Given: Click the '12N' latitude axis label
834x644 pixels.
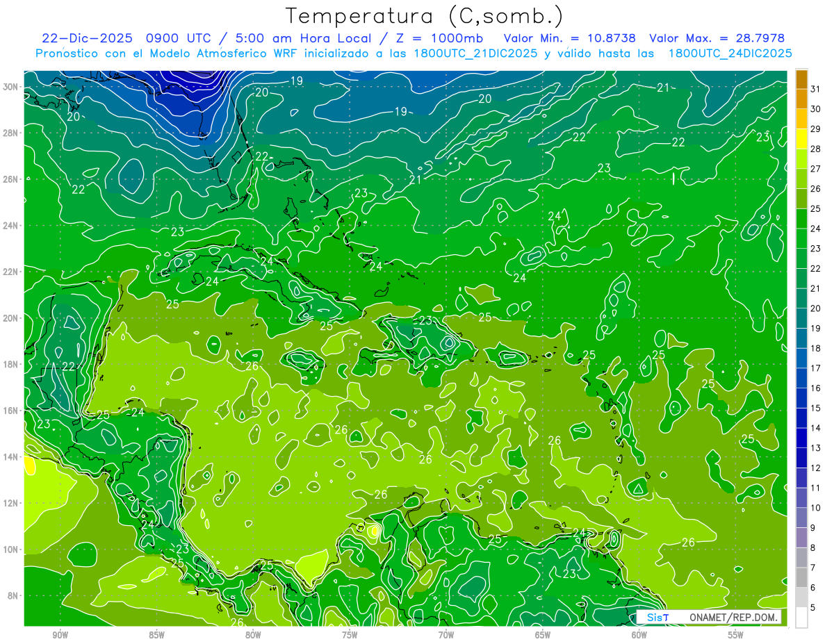Looking at the screenshot, I should point(11,503).
